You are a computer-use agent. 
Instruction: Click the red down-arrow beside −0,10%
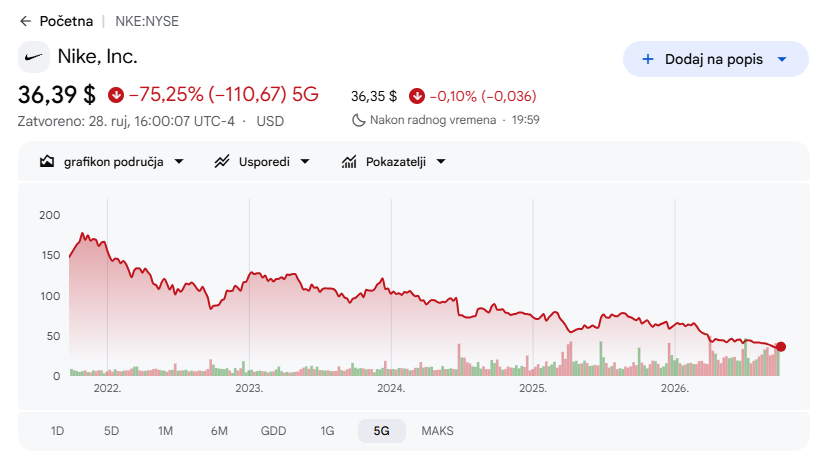[417, 96]
